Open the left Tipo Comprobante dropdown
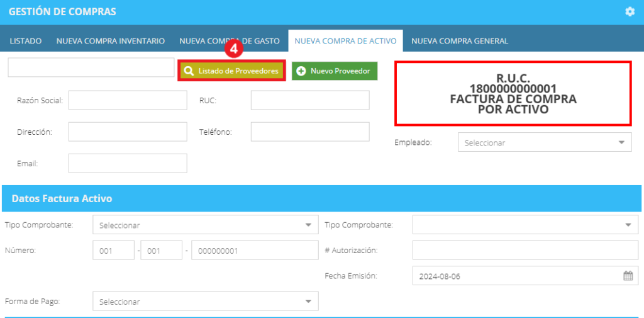 point(206,225)
